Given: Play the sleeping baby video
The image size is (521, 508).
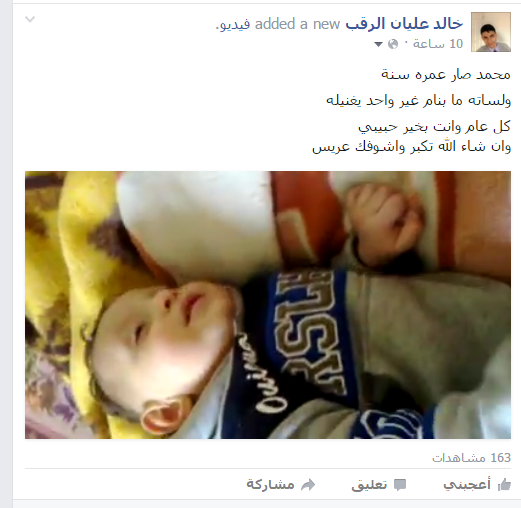Looking at the screenshot, I should pyautogui.click(x=268, y=305).
